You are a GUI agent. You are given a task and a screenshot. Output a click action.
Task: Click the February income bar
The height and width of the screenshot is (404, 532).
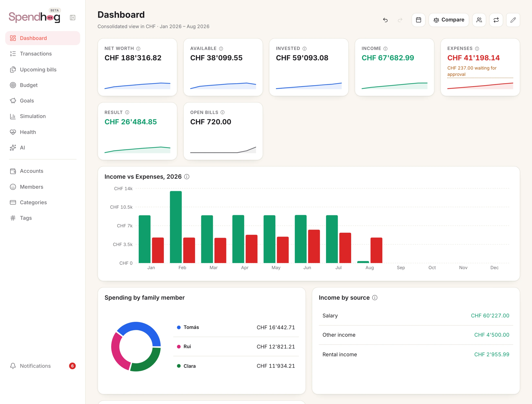(176, 227)
